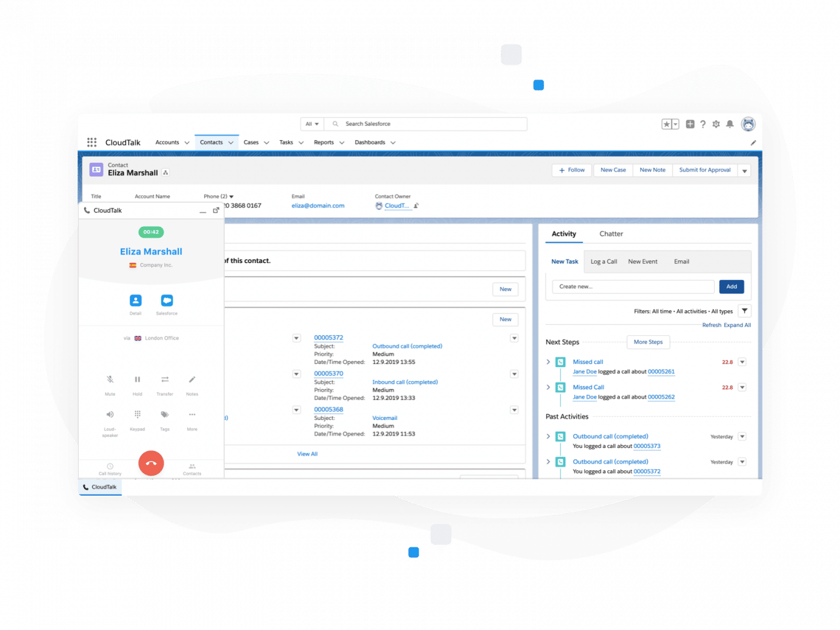
Task: Open the Dashboards tab dropdown chevron
Action: coord(393,143)
